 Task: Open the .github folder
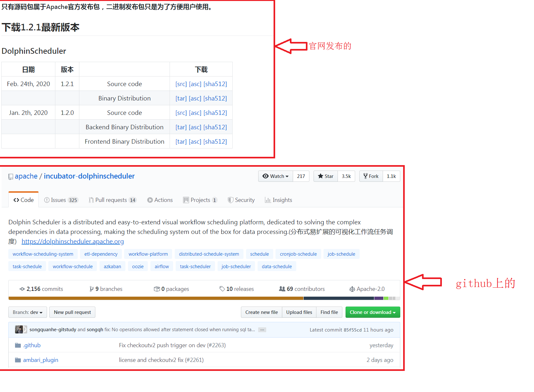click(32, 345)
